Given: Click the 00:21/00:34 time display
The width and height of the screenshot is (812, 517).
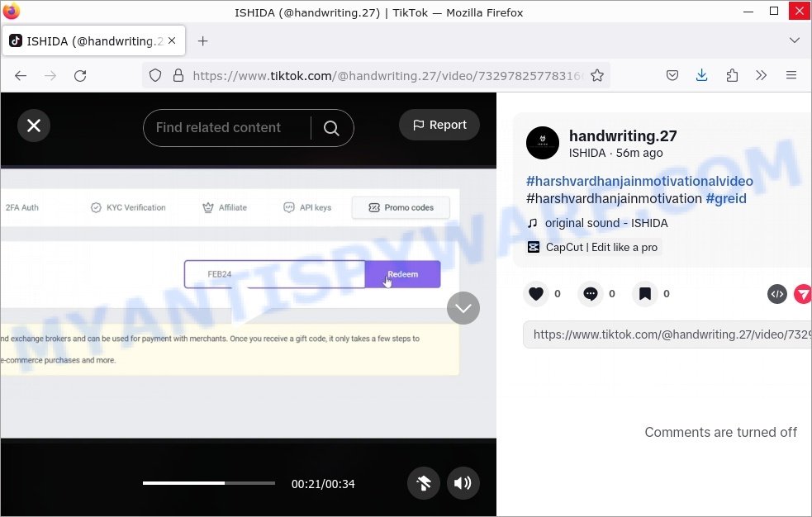Looking at the screenshot, I should (323, 484).
